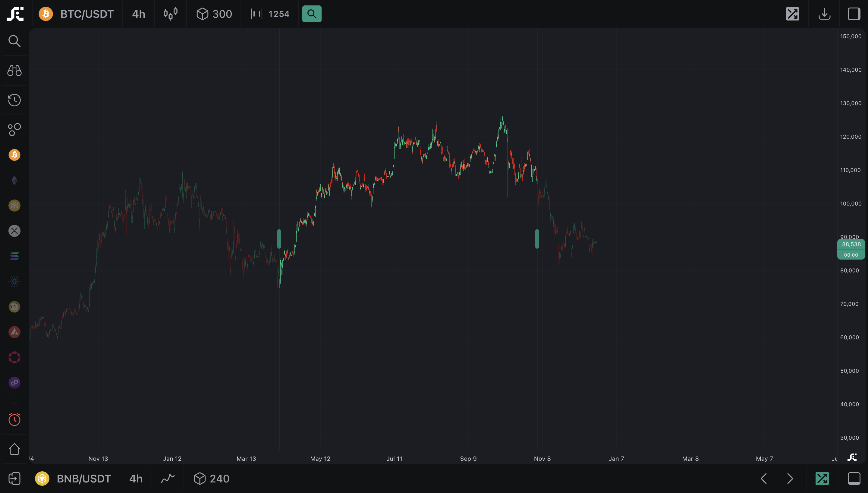The width and height of the screenshot is (868, 493).
Task: Click the green search button in top toolbar
Action: click(311, 14)
